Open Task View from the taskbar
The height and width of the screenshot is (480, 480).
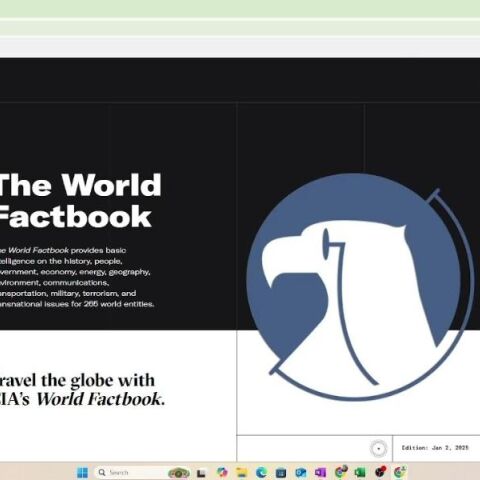pyautogui.click(x=201, y=473)
